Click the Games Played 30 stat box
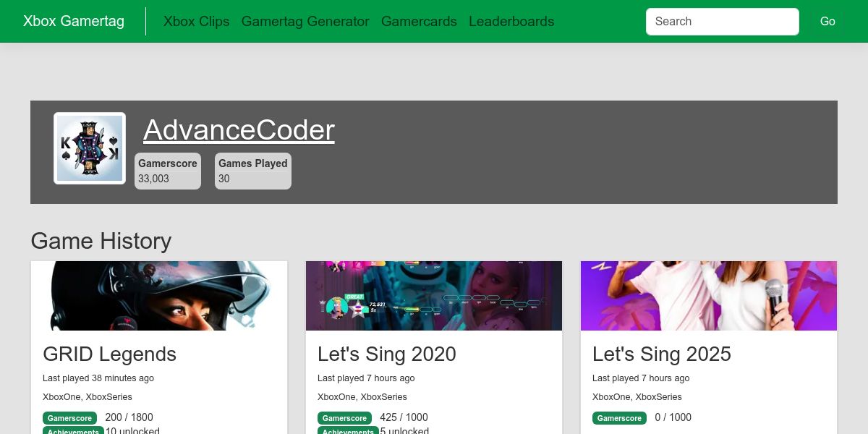This screenshot has width=868, height=434. point(253,171)
